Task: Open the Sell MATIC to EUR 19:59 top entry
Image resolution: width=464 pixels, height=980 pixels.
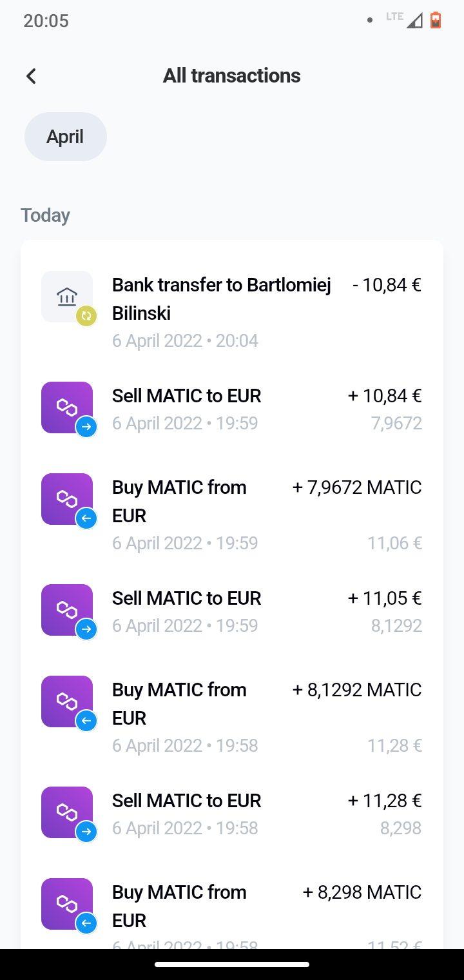Action: (x=232, y=409)
